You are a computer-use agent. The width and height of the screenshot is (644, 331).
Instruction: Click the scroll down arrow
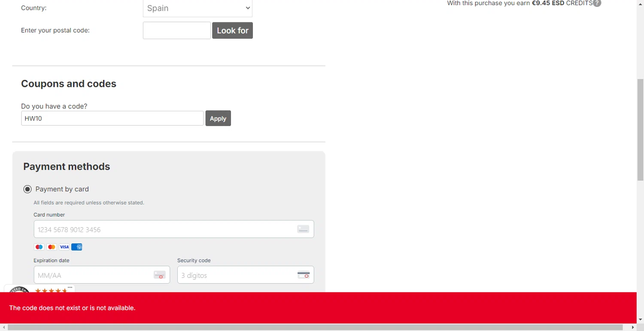tap(640, 320)
